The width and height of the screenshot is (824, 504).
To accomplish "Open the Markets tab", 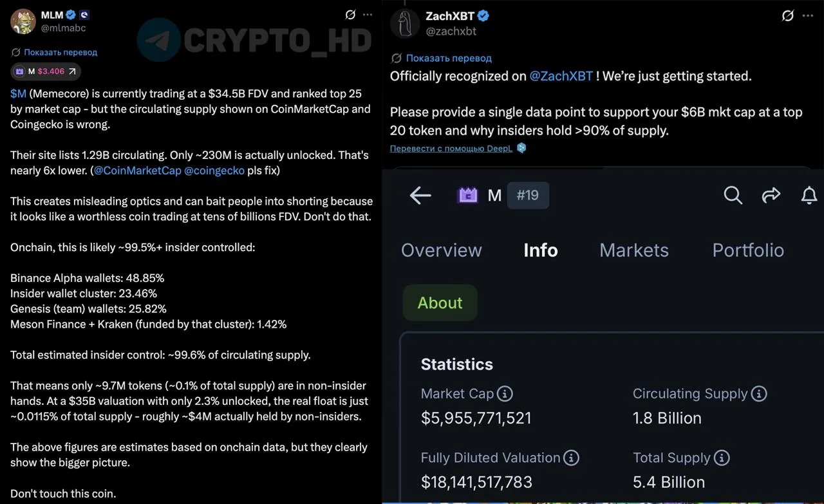I will [633, 250].
